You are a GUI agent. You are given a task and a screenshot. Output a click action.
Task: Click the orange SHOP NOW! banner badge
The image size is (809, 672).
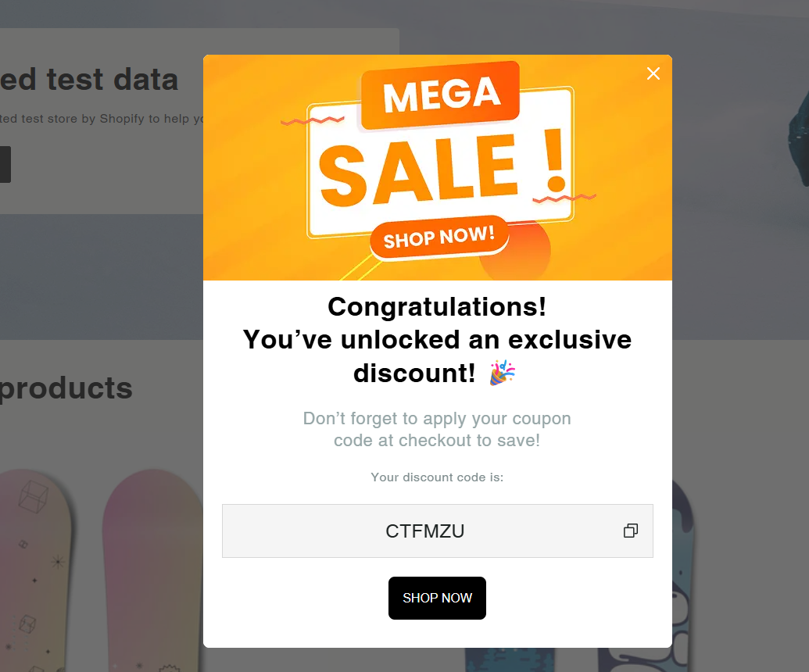(439, 238)
